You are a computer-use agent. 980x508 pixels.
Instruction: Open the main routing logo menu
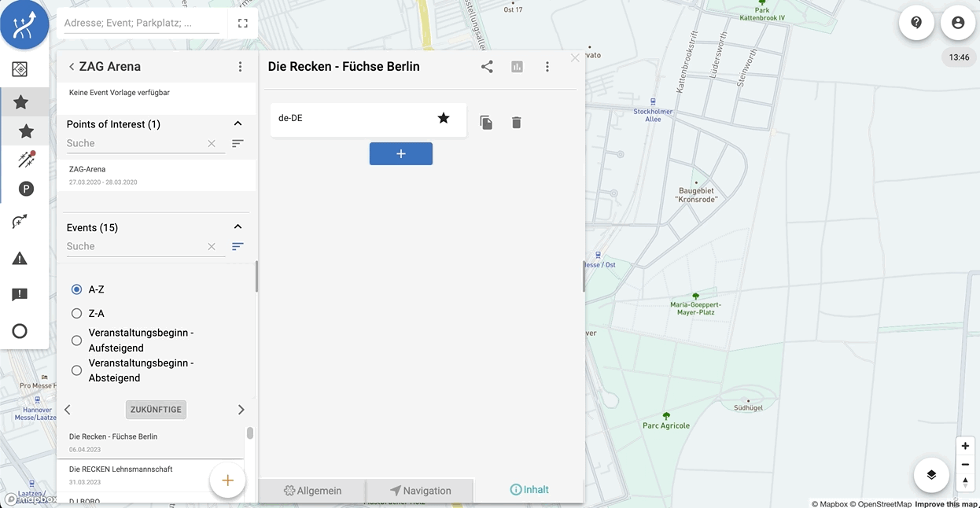[24, 24]
